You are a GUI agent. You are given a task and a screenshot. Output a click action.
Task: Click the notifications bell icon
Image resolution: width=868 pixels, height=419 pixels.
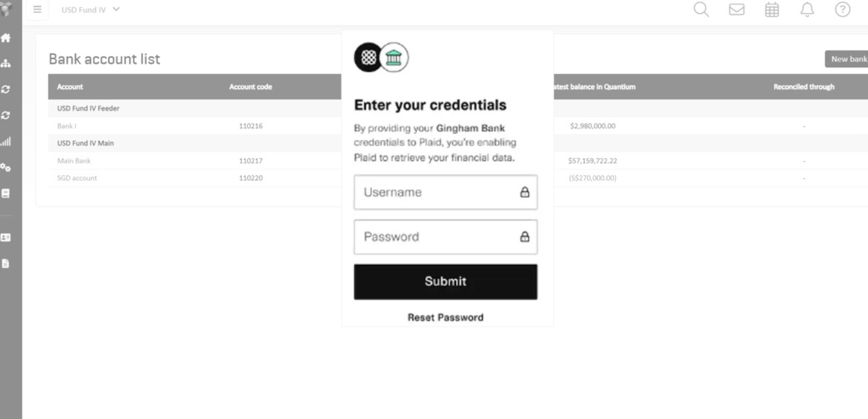[x=807, y=10]
